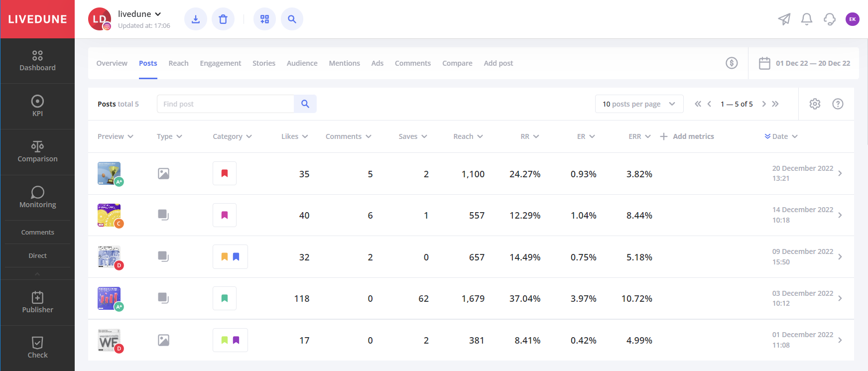Open the table settings gear

[815, 104]
